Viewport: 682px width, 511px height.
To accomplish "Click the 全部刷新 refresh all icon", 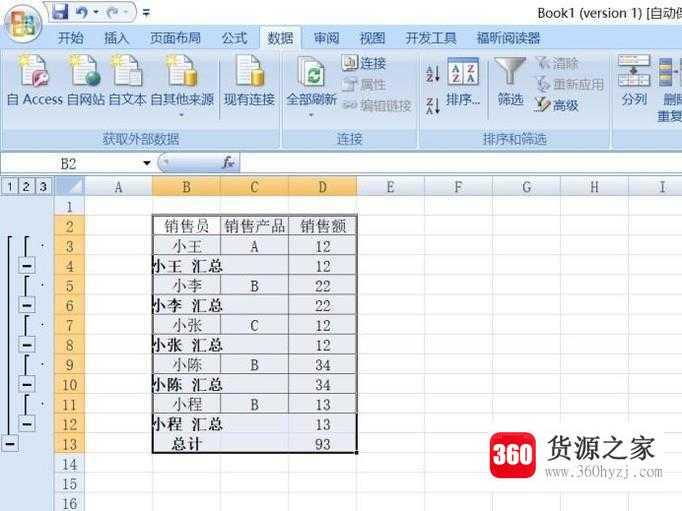I will pos(311,73).
